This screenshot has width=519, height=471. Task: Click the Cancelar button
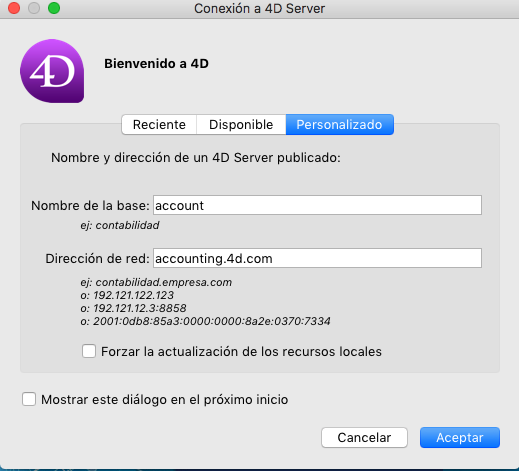point(364,437)
